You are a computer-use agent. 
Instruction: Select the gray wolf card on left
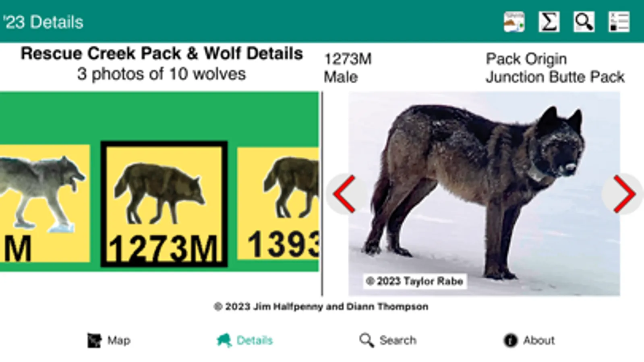point(44,204)
